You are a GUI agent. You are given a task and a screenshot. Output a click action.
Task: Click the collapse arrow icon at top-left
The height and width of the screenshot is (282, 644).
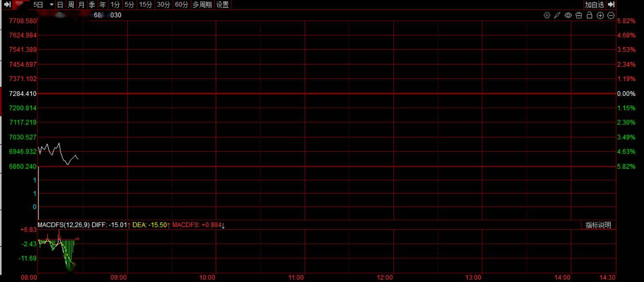tap(7, 5)
